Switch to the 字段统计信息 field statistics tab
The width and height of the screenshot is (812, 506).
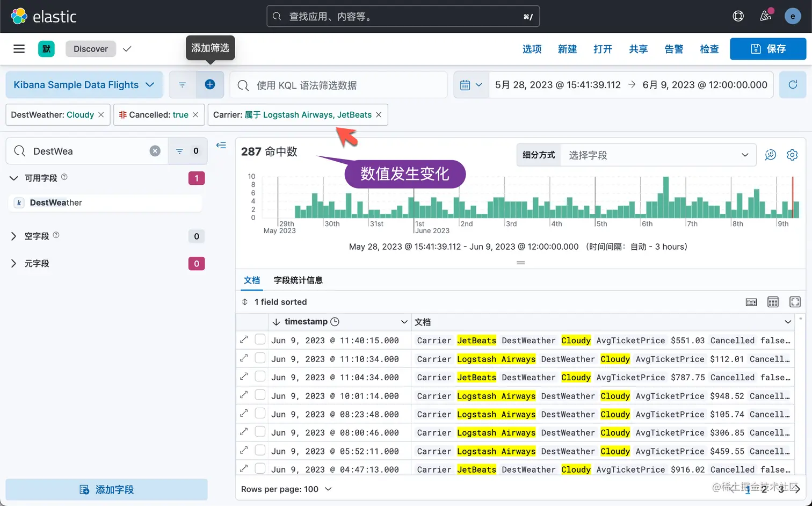click(x=298, y=280)
